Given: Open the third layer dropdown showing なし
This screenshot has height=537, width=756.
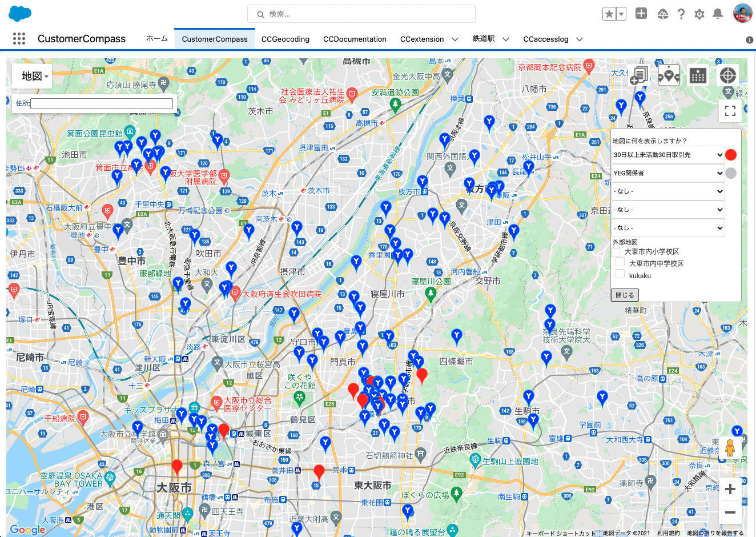Looking at the screenshot, I should [668, 191].
